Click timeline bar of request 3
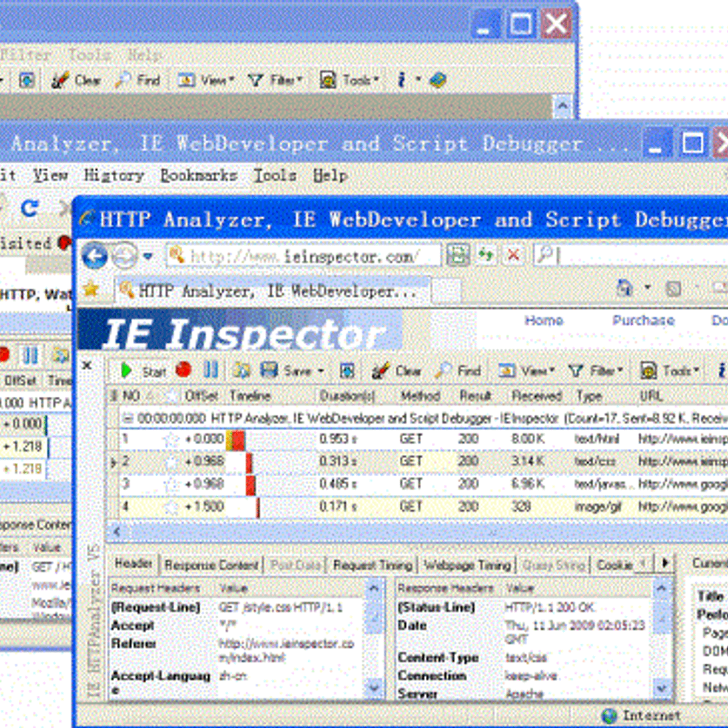728x728 pixels. pos(251,484)
